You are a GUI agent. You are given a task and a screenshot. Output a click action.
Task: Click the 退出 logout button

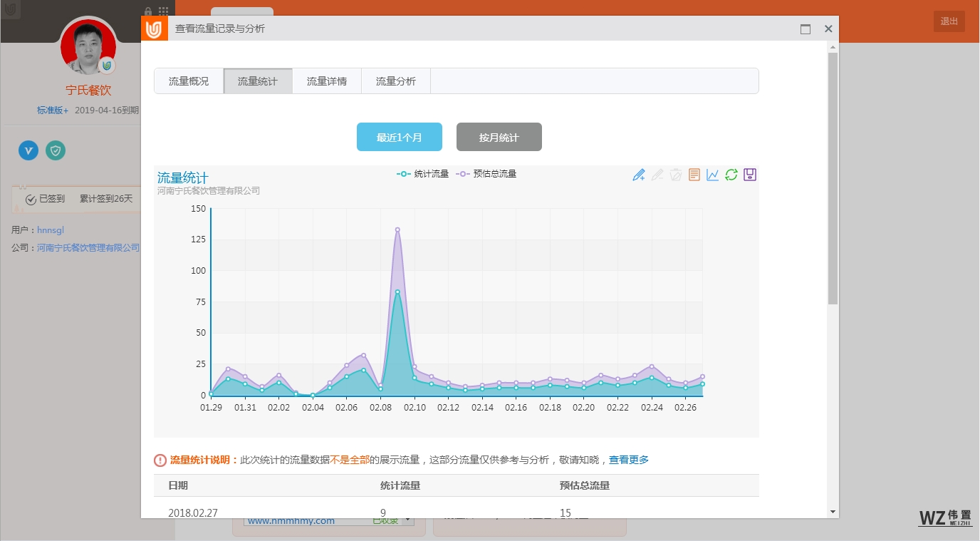click(949, 21)
